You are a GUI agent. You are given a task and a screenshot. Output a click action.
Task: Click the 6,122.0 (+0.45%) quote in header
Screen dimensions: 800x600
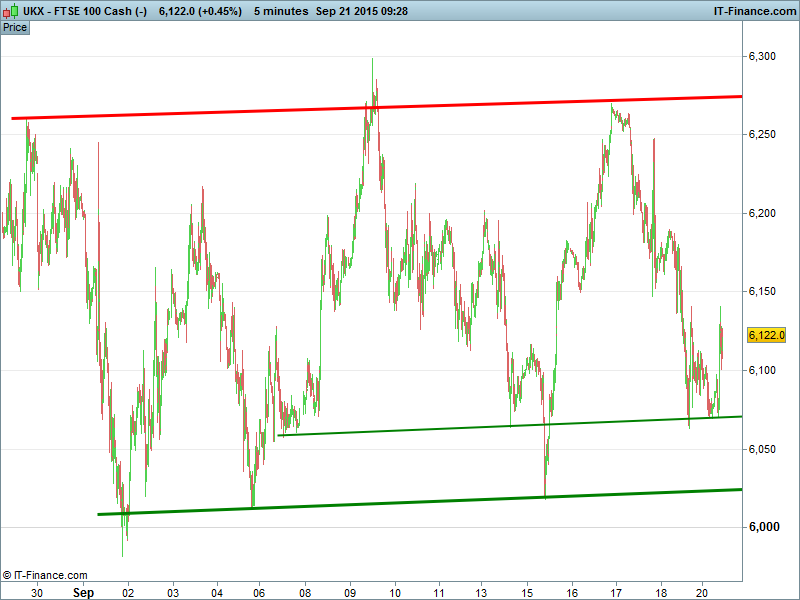pos(200,10)
